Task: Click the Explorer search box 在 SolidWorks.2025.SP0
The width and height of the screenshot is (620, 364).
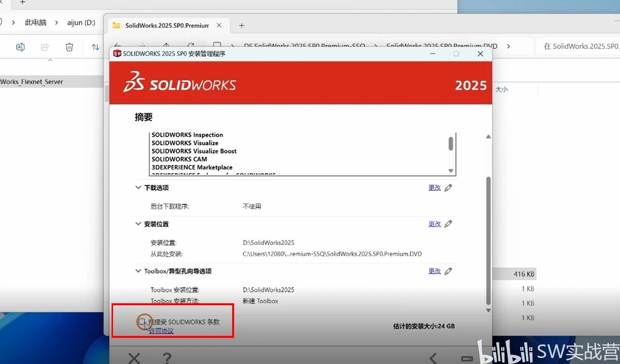Action: tap(578, 46)
